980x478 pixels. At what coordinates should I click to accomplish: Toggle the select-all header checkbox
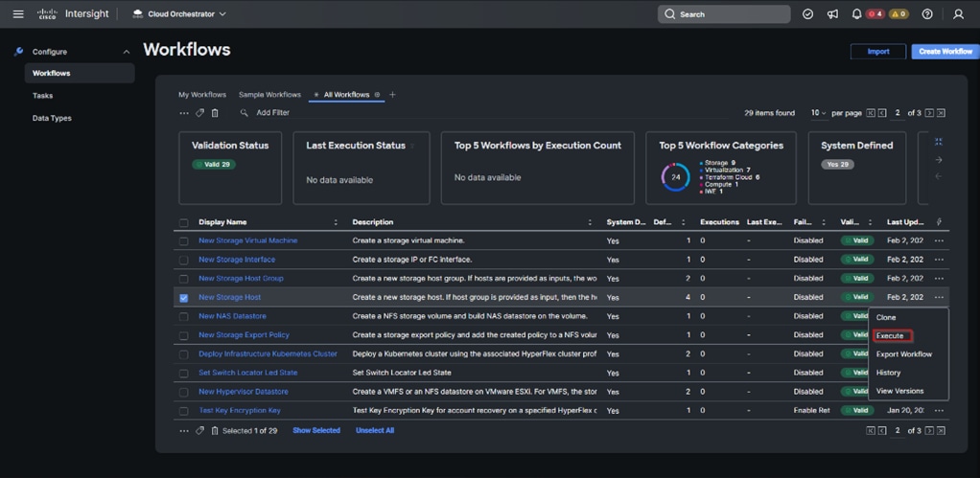pyautogui.click(x=184, y=222)
